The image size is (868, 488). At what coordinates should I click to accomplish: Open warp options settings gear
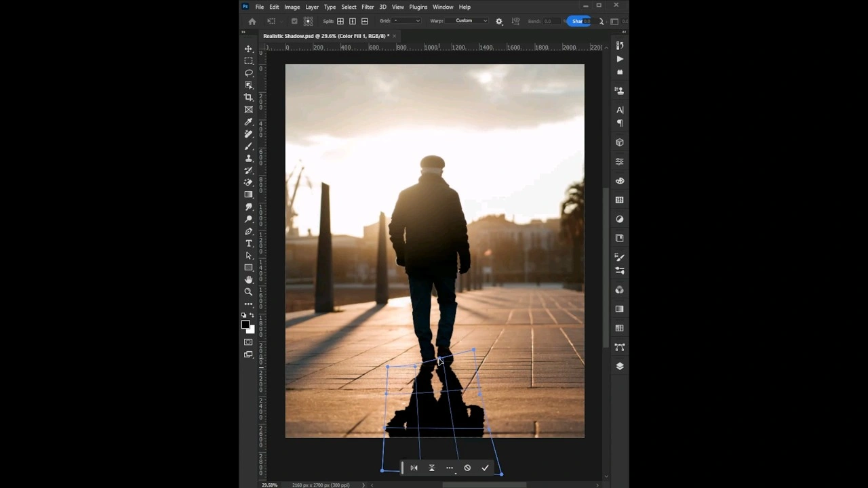498,21
